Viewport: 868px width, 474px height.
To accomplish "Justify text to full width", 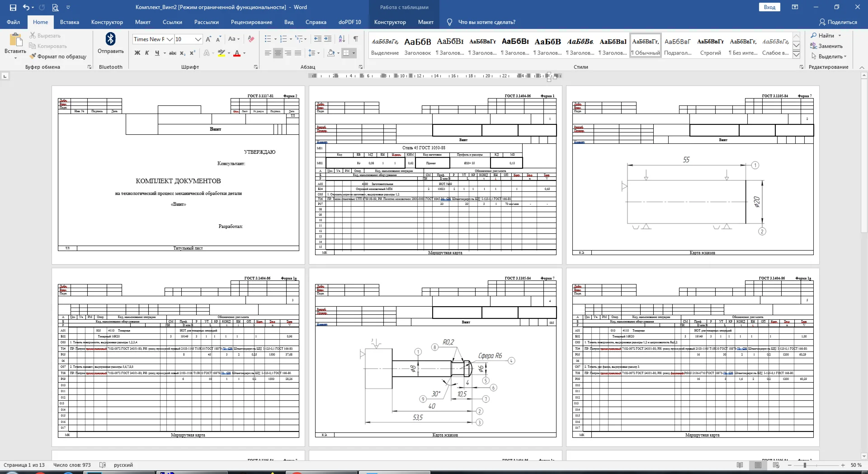I will coord(298,53).
